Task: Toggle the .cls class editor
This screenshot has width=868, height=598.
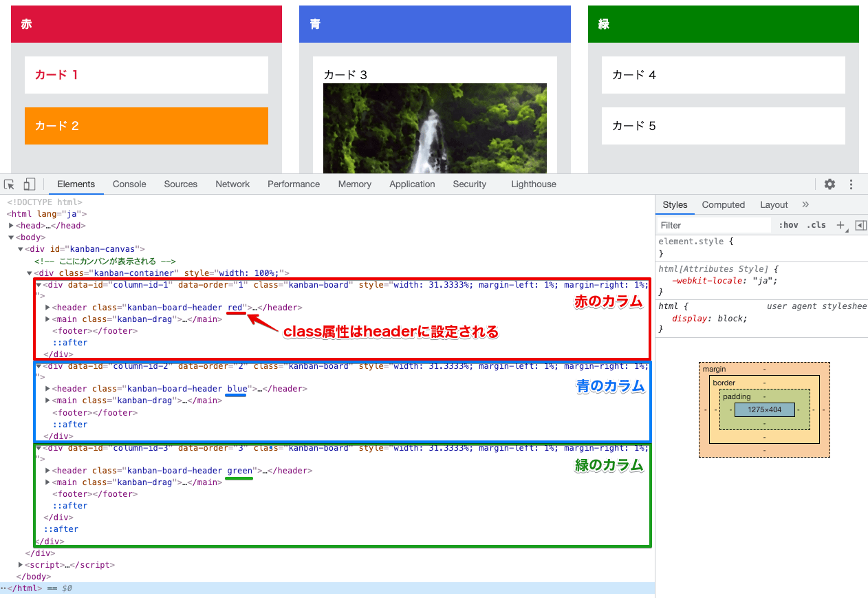Action: click(816, 225)
